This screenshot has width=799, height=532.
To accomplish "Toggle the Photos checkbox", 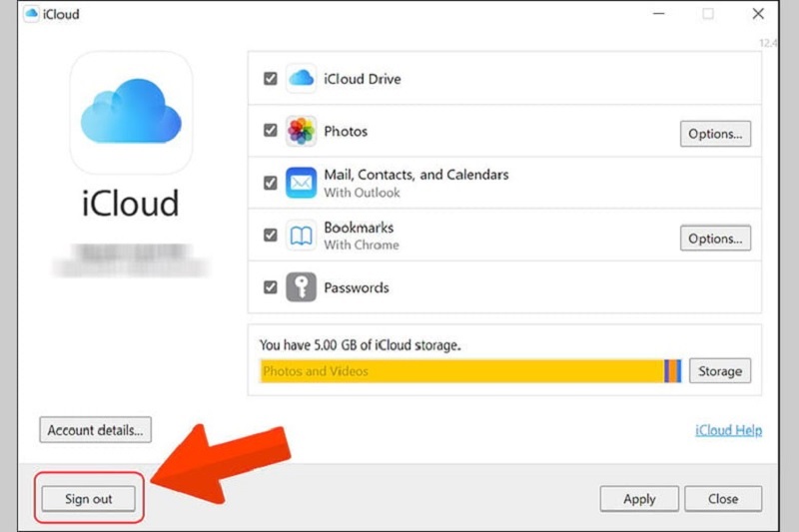I will [270, 131].
